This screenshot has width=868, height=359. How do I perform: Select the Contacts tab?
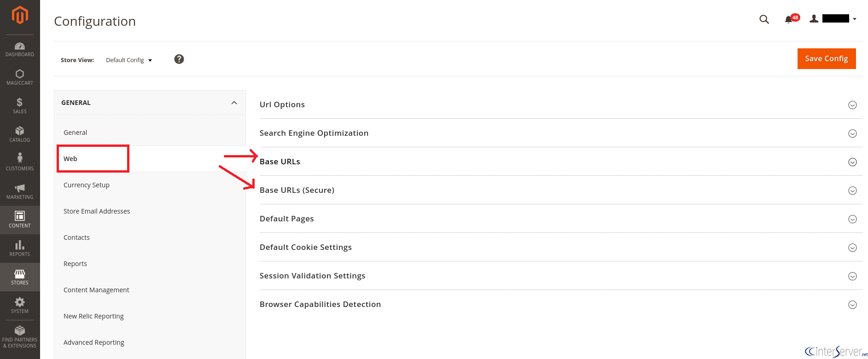tap(150, 237)
